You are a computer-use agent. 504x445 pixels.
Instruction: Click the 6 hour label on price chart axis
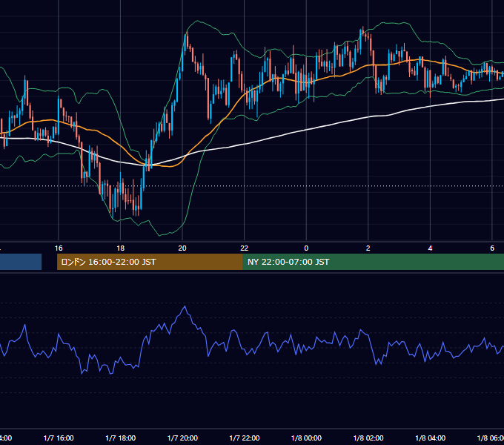pos(492,248)
